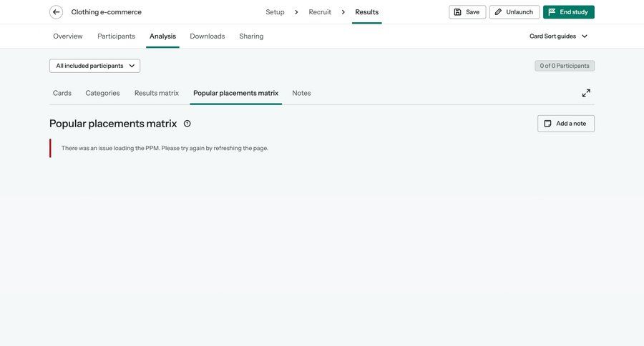Select the Results step
This screenshot has width=644, height=346.
(x=366, y=12)
